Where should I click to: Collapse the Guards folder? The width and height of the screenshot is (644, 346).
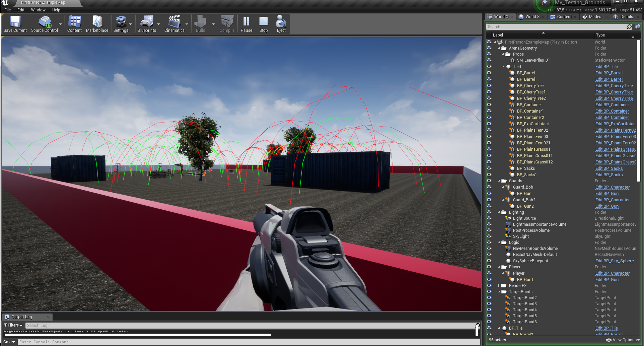[499, 181]
